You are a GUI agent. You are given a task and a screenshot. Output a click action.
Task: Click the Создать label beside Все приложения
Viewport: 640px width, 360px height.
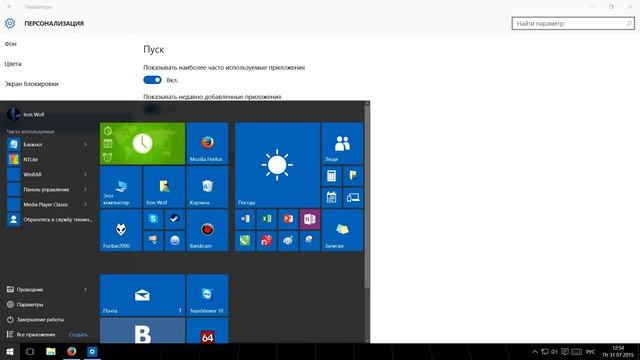pos(78,335)
